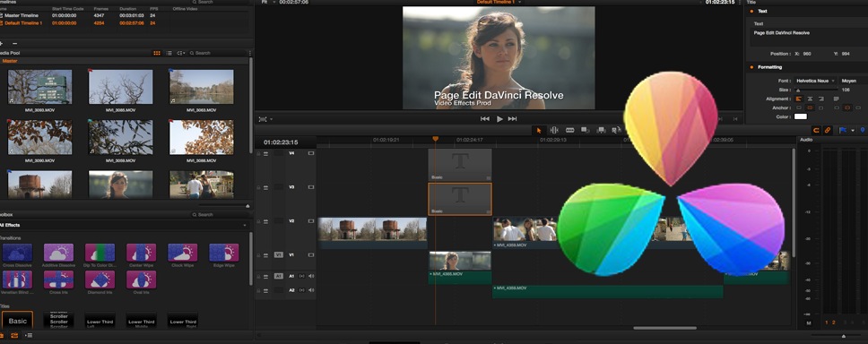Open the flag color dropdown arrow
The image size is (868, 344).
pyautogui.click(x=853, y=131)
